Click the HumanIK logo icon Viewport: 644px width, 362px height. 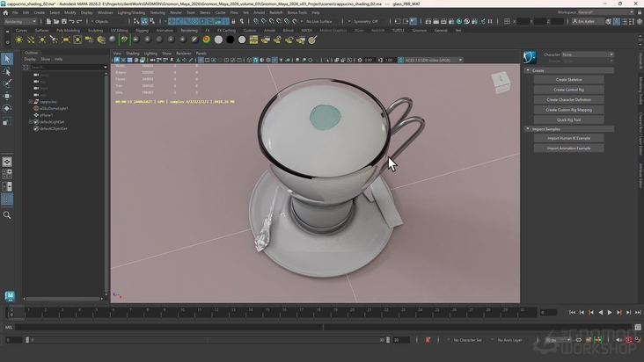point(530,57)
